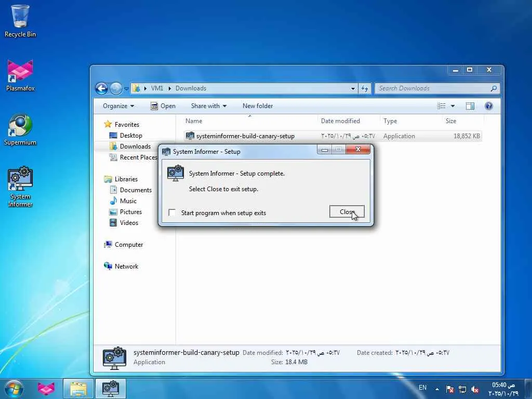The width and height of the screenshot is (532, 399).
Task: Click the Back arrow in Explorer
Action: pos(101,88)
